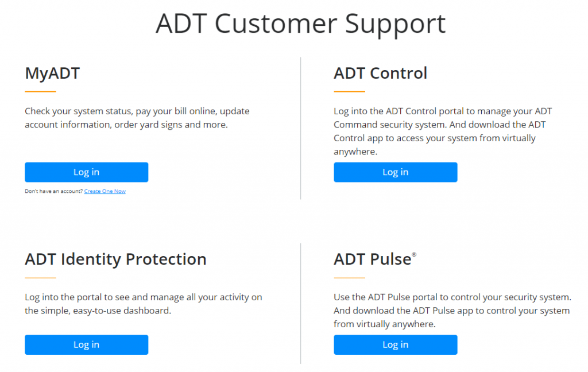Viewport: 588px width, 372px height.
Task: Log in to ADT Pulse
Action: [395, 344]
